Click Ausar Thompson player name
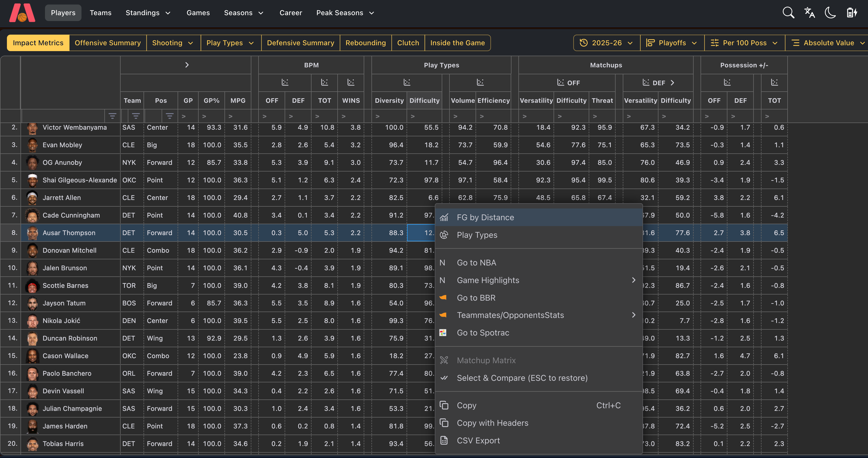The height and width of the screenshot is (458, 868). point(69,233)
